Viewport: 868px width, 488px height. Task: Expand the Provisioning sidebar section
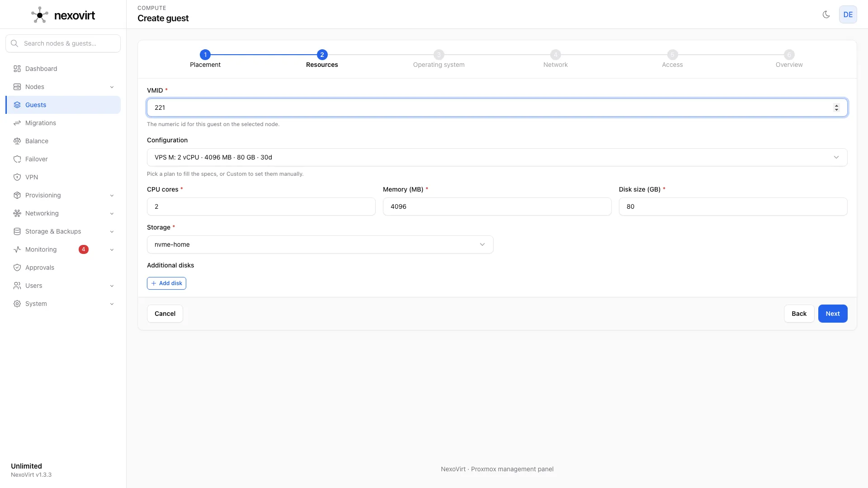112,195
